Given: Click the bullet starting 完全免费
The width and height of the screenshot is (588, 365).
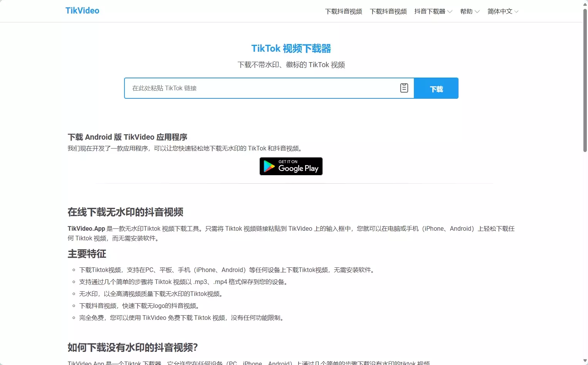Looking at the screenshot, I should click(x=182, y=318).
